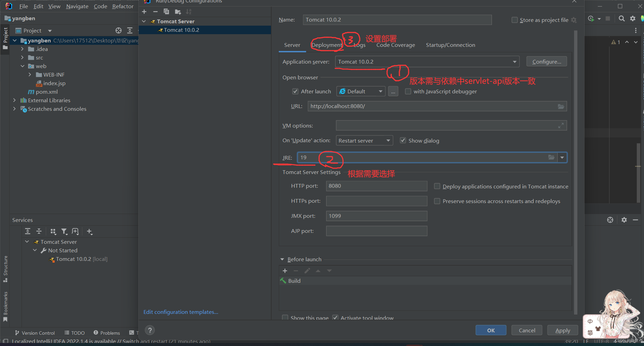Click Group By icon in Services toolbar
The height and width of the screenshot is (346, 644).
(x=53, y=231)
